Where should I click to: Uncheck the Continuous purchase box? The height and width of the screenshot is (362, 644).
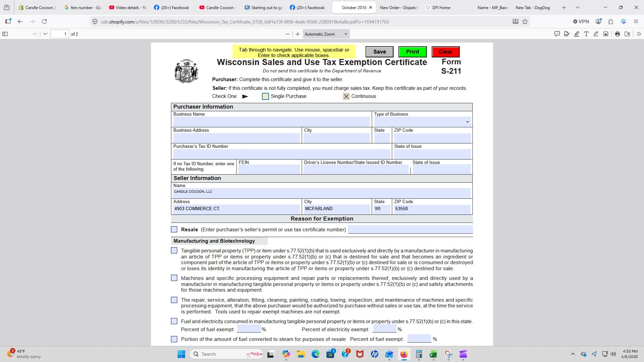[346, 96]
